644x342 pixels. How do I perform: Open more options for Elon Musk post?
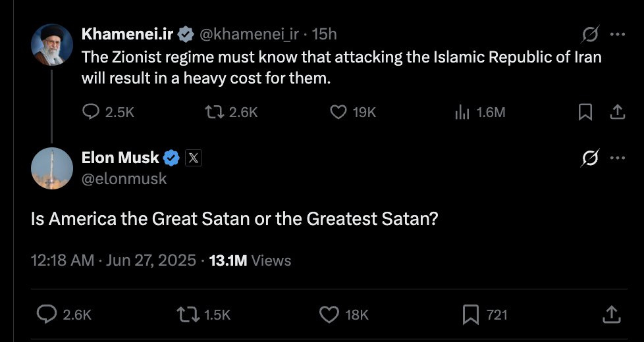(617, 158)
